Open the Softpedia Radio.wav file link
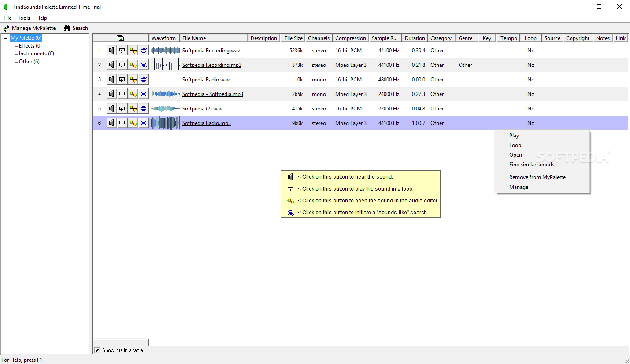The width and height of the screenshot is (630, 364). pos(206,80)
